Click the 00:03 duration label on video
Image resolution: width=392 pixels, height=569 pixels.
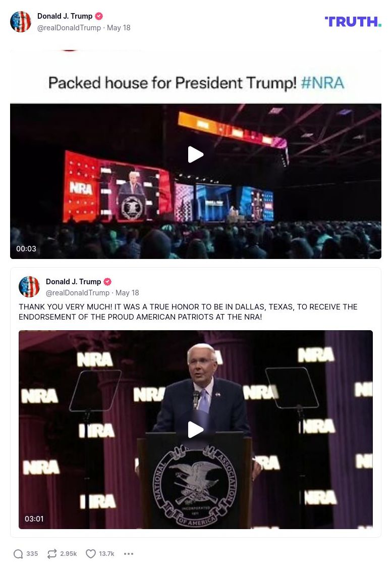26,248
